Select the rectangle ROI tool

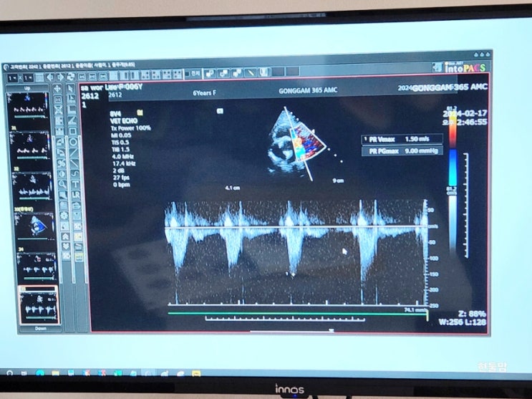tap(72, 131)
